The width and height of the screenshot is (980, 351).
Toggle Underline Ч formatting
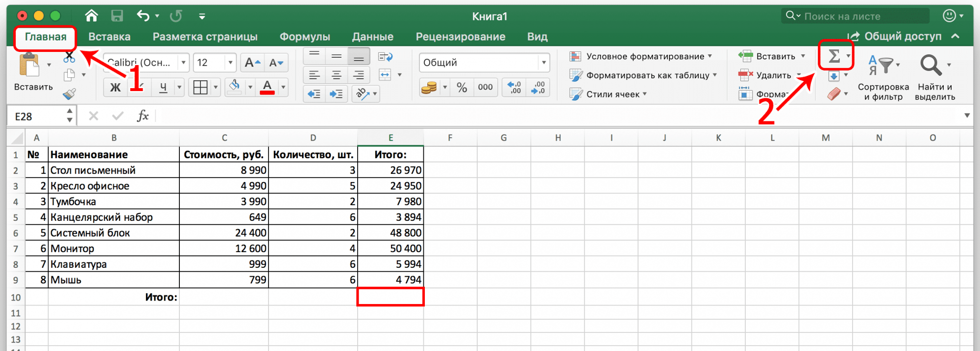[x=163, y=88]
